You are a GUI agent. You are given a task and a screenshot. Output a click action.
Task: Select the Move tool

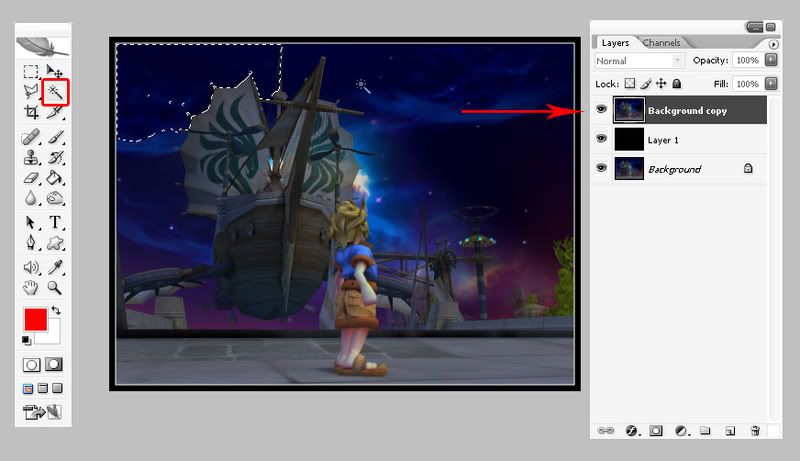coord(54,71)
